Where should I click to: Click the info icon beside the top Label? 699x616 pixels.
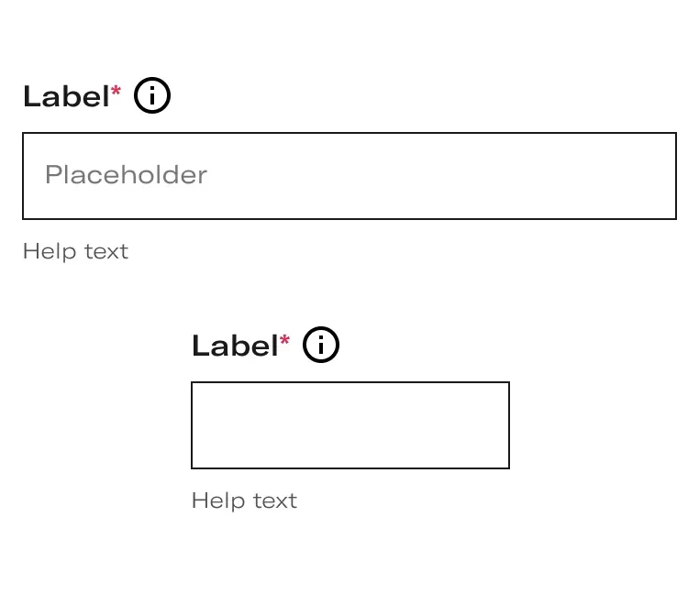click(152, 95)
